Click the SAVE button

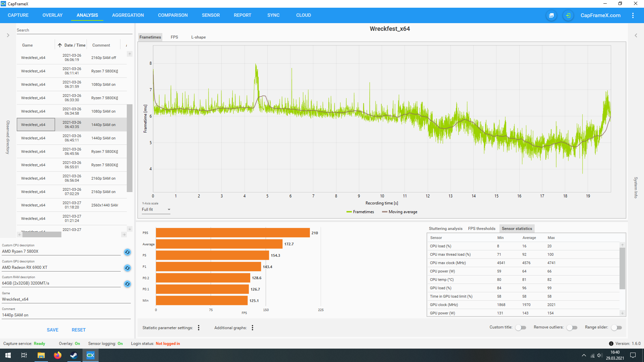point(53,330)
